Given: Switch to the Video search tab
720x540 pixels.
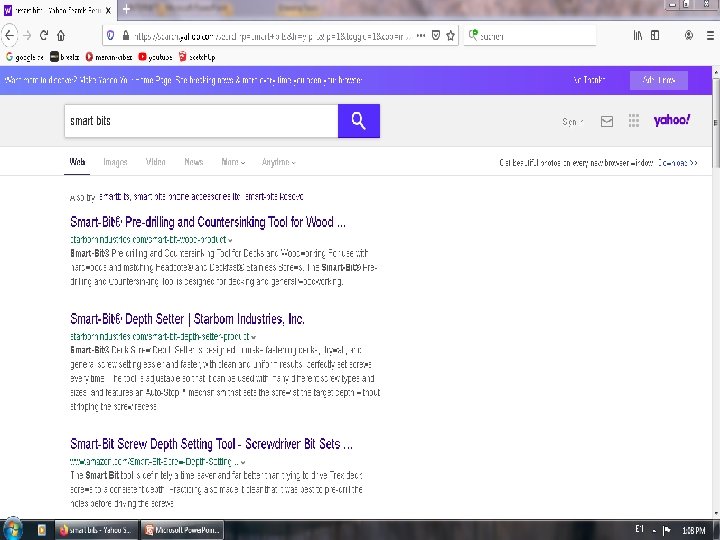Looking at the screenshot, I should point(155,162).
